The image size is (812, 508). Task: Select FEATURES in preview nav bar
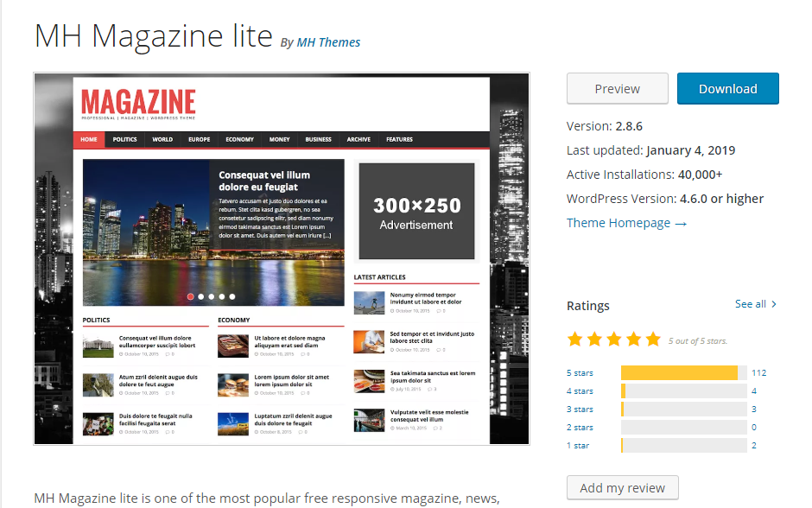[399, 140]
